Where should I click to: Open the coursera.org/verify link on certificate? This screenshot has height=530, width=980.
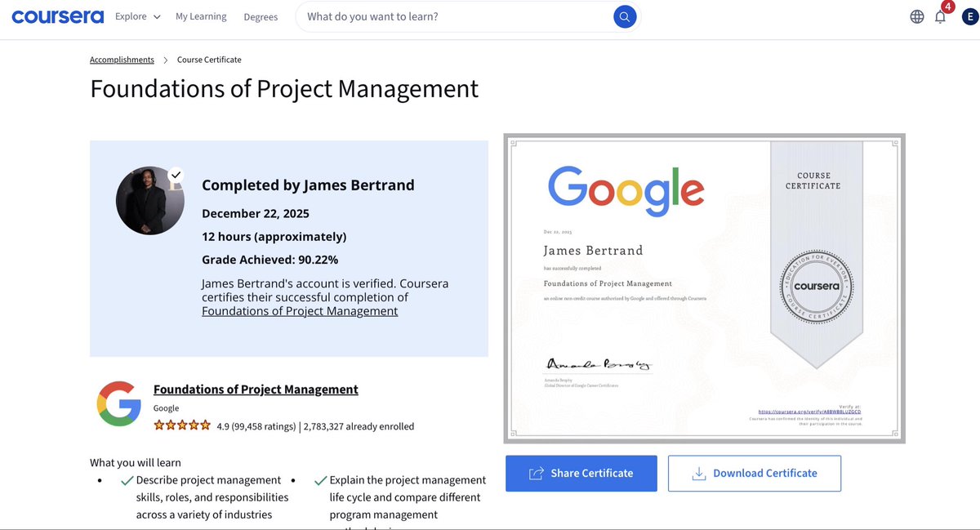(809, 412)
